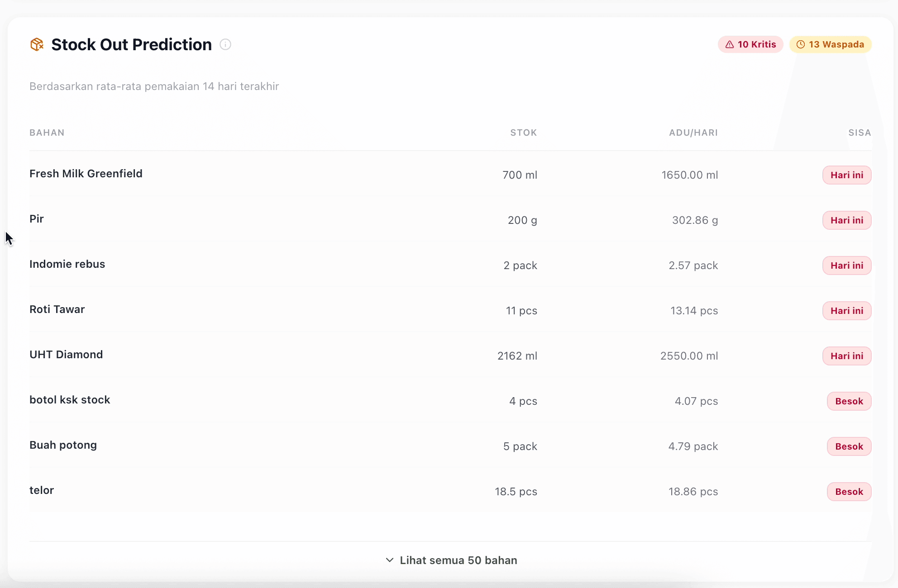The image size is (898, 588).
Task: Select the Indomie rebus item
Action: (x=67, y=264)
